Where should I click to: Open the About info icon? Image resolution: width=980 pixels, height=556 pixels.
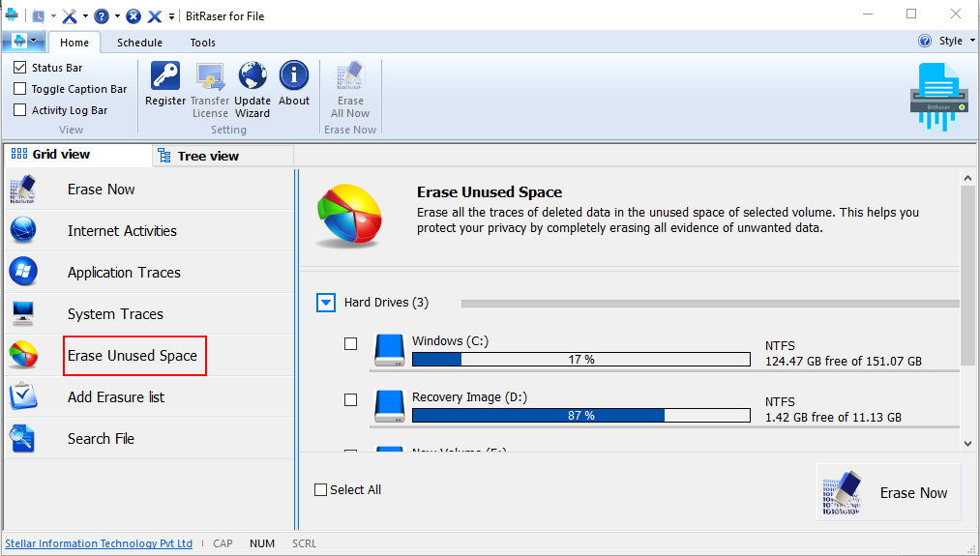pos(294,75)
